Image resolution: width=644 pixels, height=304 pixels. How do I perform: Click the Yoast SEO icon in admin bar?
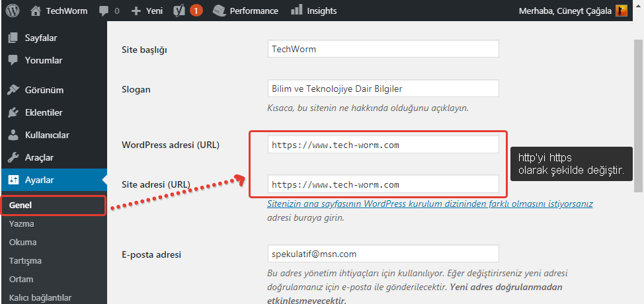click(179, 11)
